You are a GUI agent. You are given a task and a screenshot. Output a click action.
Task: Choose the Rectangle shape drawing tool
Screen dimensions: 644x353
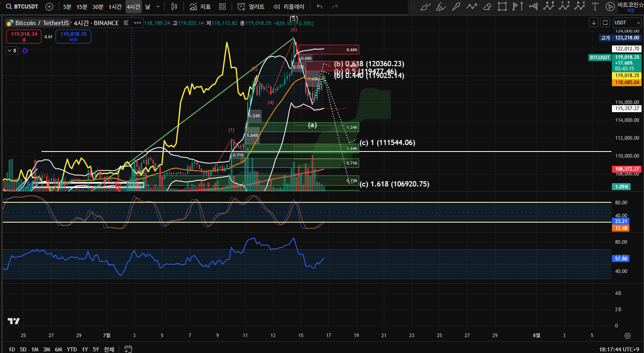click(502, 6)
